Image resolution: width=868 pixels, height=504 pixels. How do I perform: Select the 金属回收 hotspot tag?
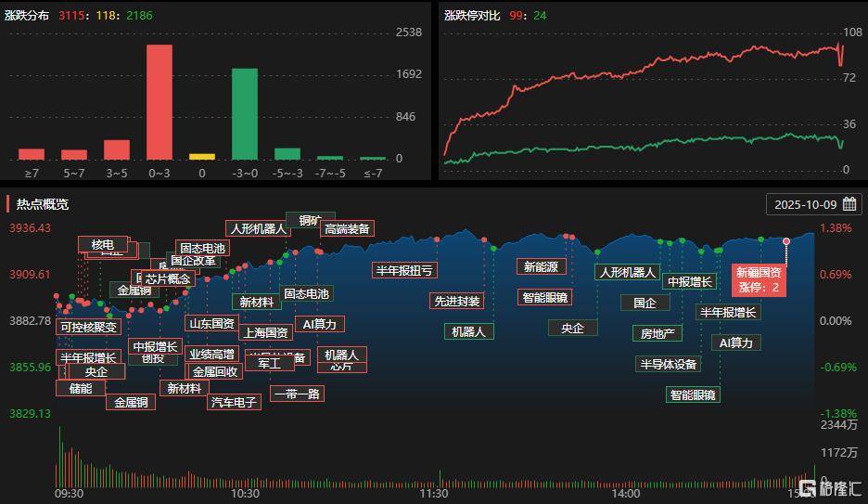215,371
